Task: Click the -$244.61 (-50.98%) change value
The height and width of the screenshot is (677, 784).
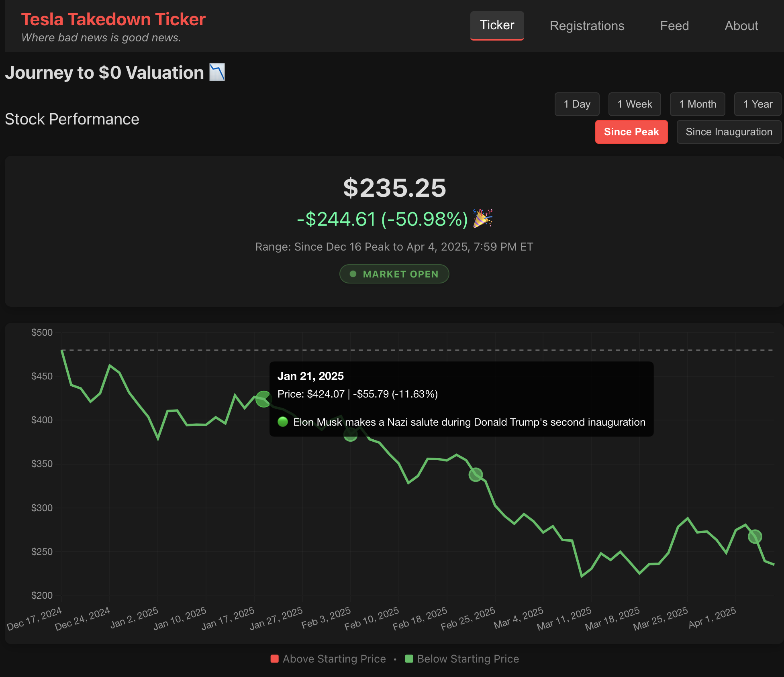Action: point(382,219)
